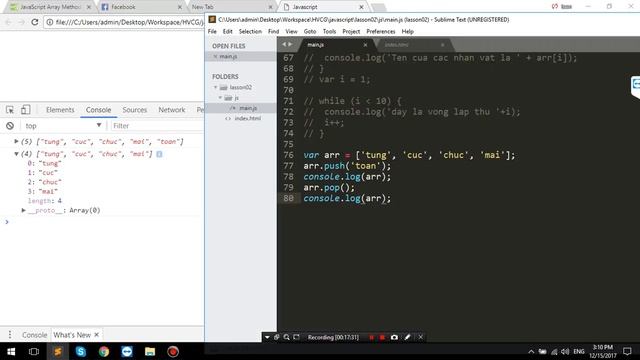Open Sublime View menu
Viewport: 640px width, 360px height.
pos(291,31)
